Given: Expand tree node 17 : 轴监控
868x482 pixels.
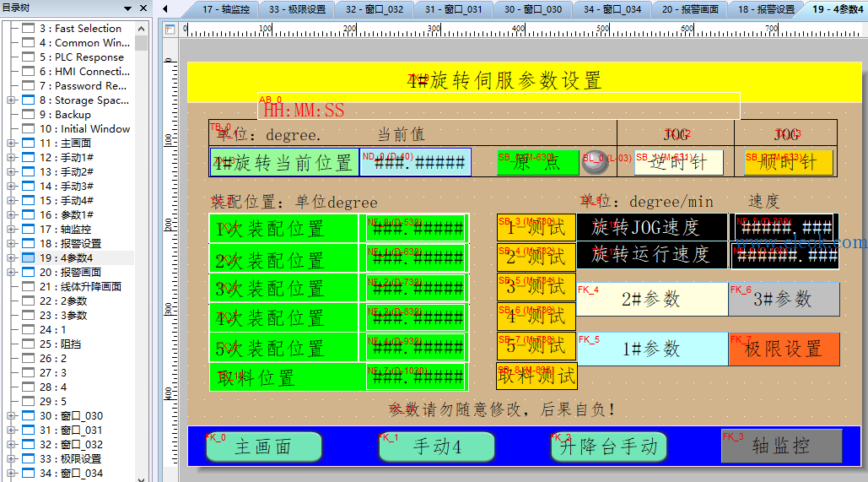Looking at the screenshot, I should [11, 230].
